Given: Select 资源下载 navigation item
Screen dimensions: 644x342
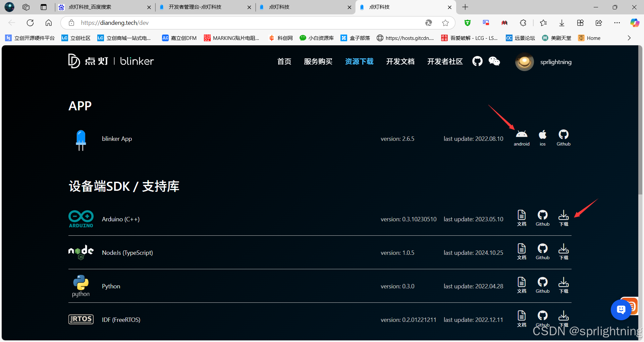Looking at the screenshot, I should pos(359,61).
